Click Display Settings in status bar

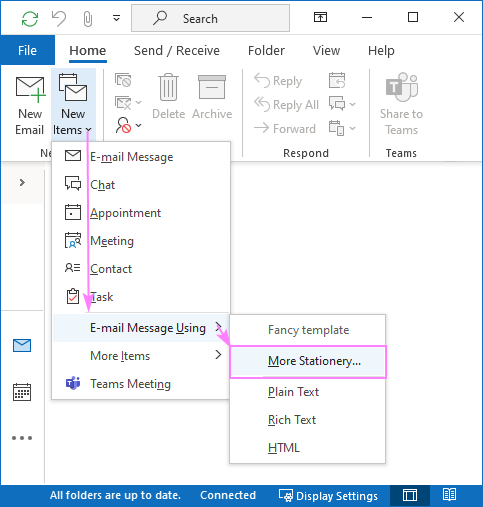pos(328,496)
